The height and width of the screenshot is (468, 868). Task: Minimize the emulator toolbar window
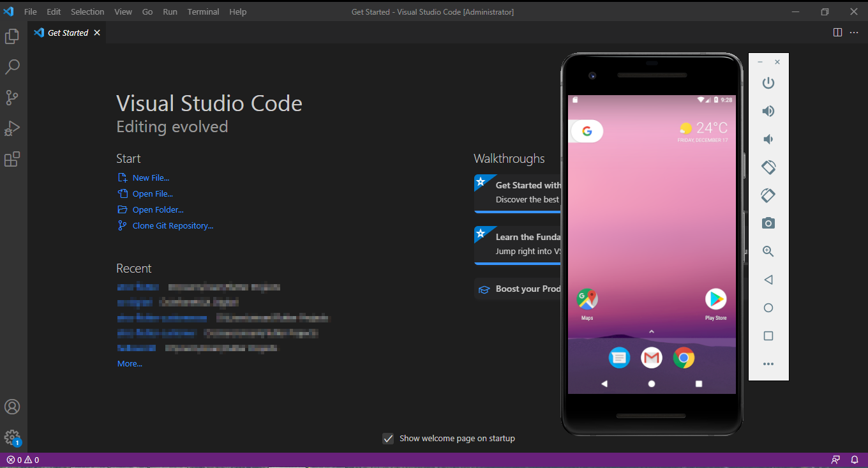pyautogui.click(x=760, y=62)
